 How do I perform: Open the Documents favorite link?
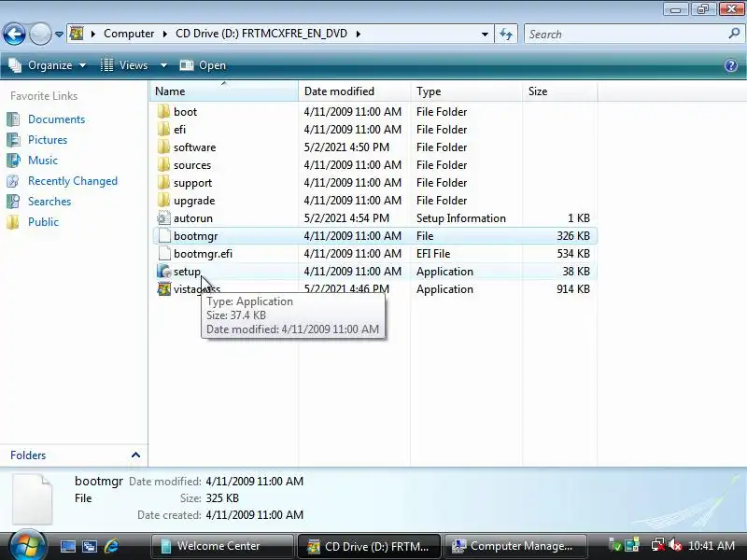56,119
